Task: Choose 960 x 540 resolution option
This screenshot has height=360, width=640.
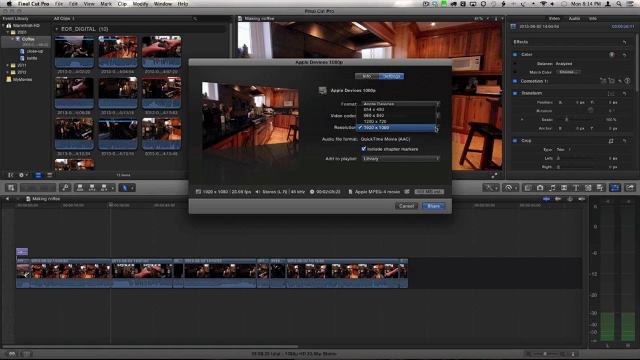Action: pyautogui.click(x=396, y=116)
